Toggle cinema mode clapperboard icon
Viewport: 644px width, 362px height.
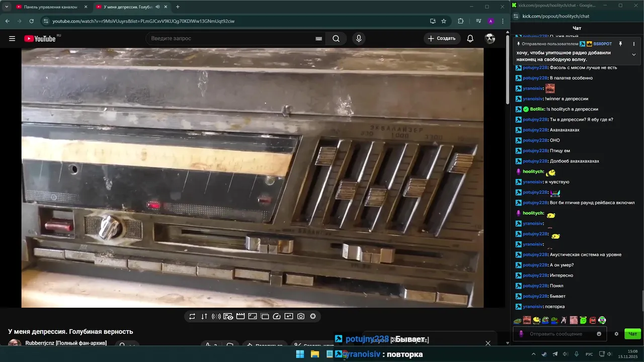tap(240, 316)
